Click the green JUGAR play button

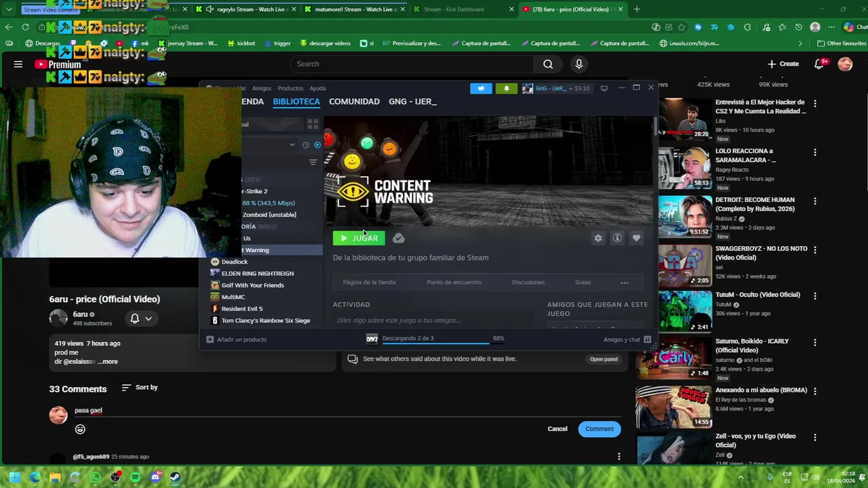(359, 238)
